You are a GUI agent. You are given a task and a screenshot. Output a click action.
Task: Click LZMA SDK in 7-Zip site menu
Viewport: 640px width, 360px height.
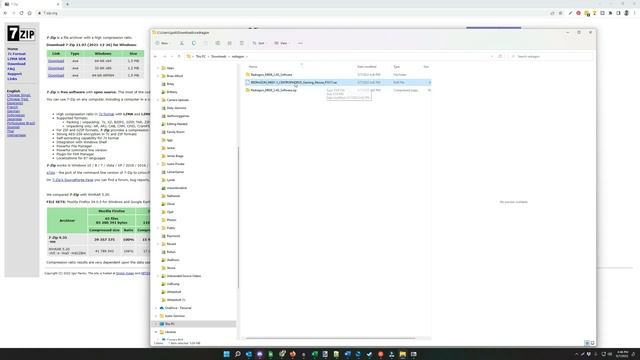coord(16,59)
